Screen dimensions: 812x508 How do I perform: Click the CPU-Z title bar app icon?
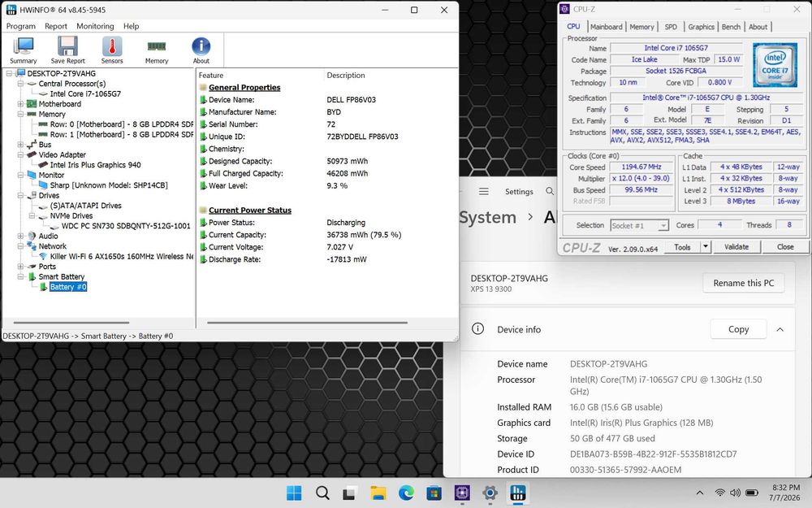[565, 9]
